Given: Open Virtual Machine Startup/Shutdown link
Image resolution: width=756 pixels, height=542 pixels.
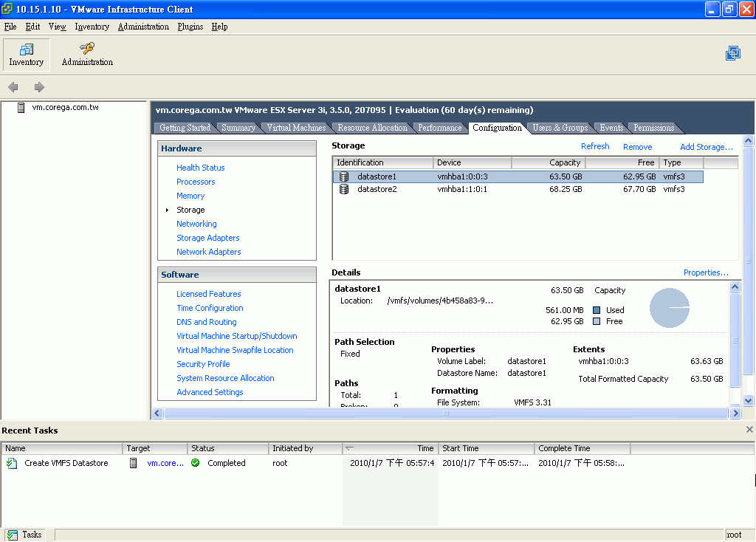Looking at the screenshot, I should [237, 336].
